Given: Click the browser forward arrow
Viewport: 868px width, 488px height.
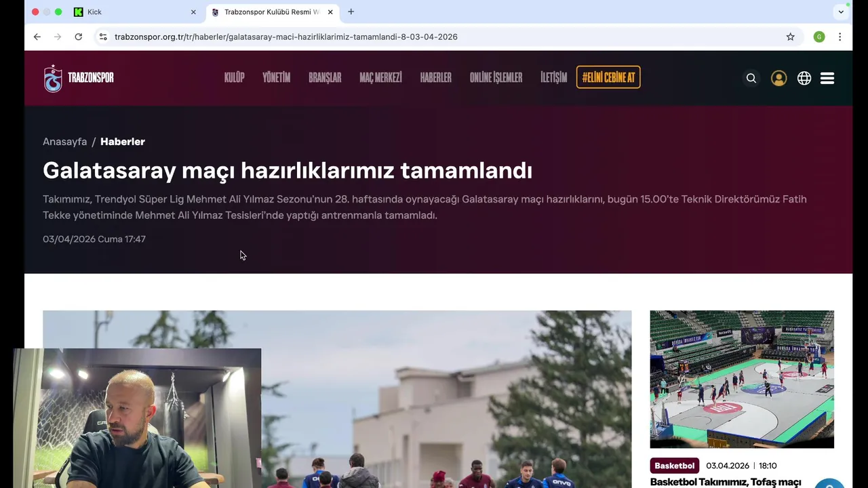Looking at the screenshot, I should pos(58,37).
